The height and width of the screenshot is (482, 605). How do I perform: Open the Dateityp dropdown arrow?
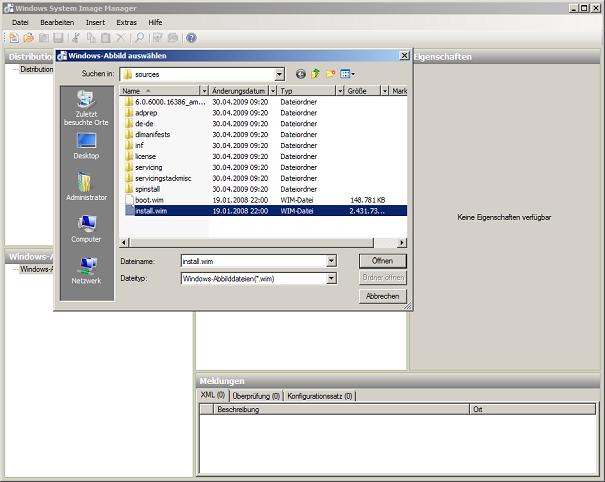pyautogui.click(x=331, y=278)
